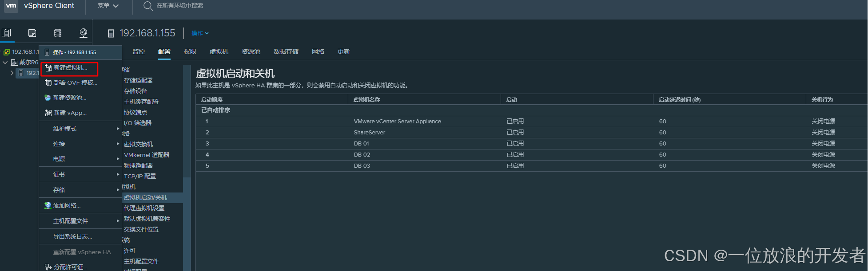This screenshot has height=271, width=868.
Task: Open the Storage inventory icon
Action: point(58,33)
